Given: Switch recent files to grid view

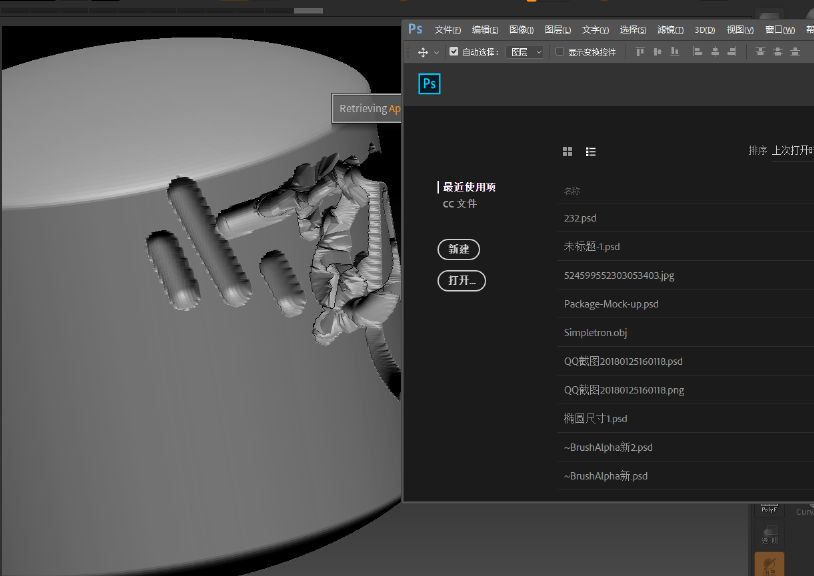Looking at the screenshot, I should click(567, 152).
